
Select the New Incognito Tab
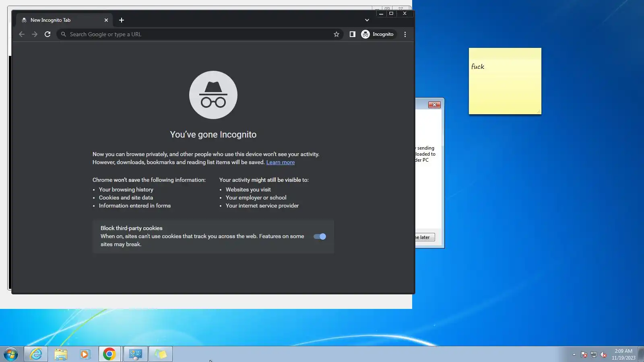pyautogui.click(x=65, y=20)
